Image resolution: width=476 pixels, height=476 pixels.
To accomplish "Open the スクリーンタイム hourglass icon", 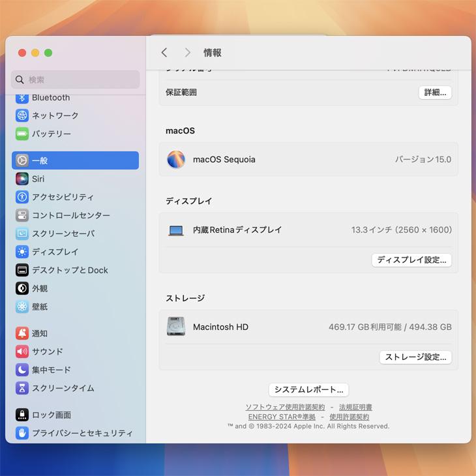I will click(22, 388).
